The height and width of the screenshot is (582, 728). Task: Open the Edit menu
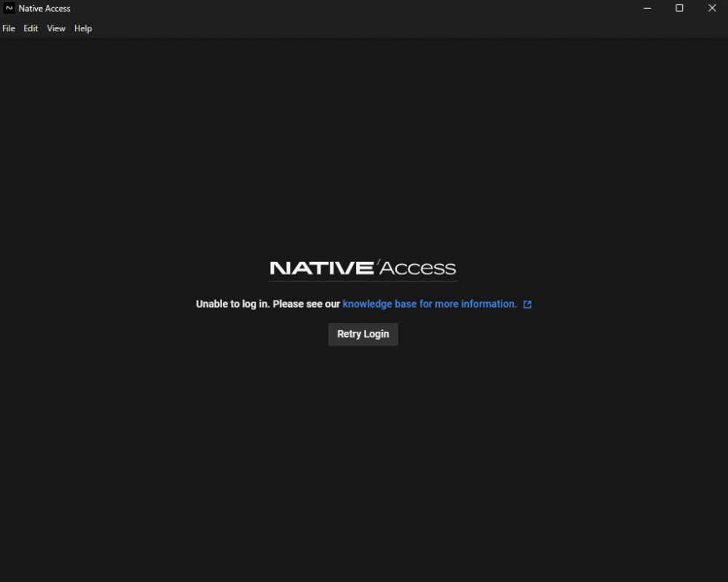[x=31, y=28]
